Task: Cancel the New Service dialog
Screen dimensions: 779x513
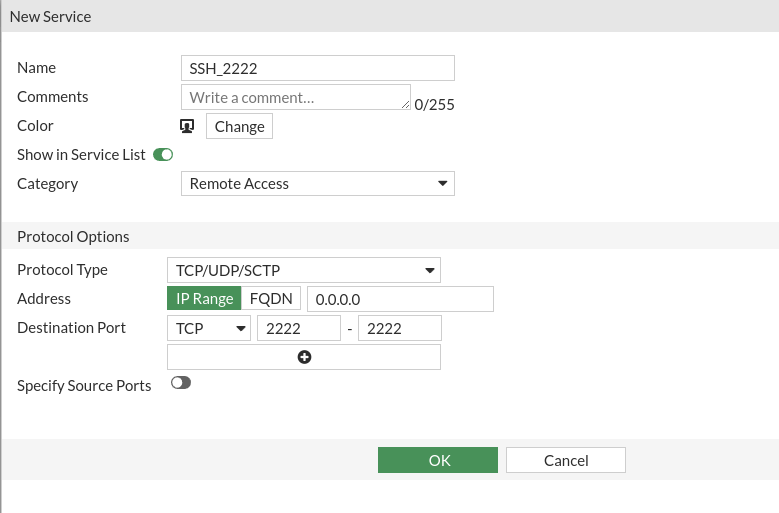Action: (x=566, y=460)
